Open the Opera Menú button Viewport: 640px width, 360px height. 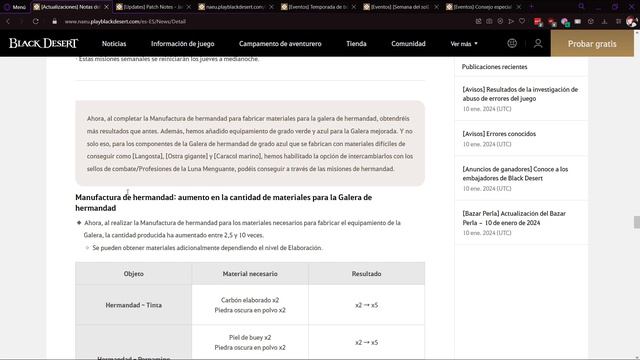click(15, 7)
